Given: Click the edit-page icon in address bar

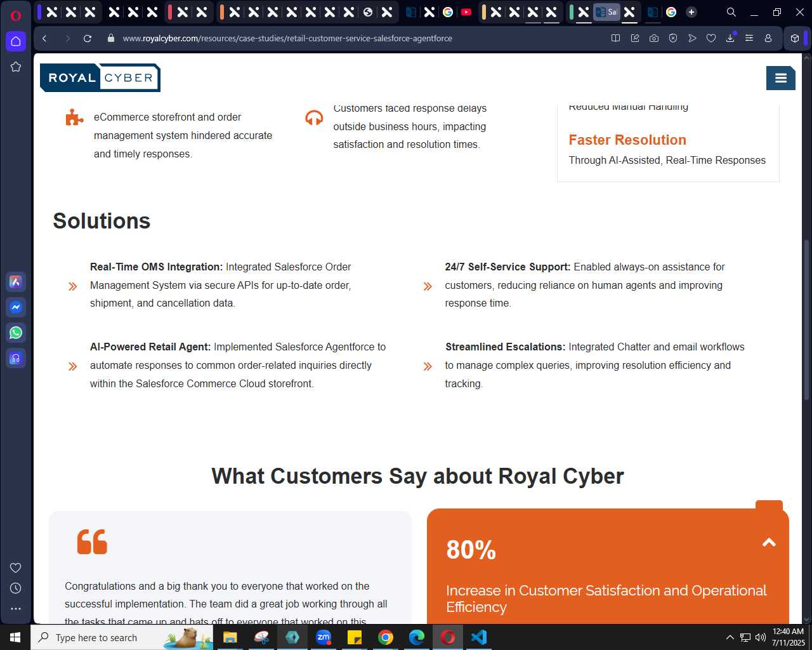Looking at the screenshot, I should [x=635, y=38].
